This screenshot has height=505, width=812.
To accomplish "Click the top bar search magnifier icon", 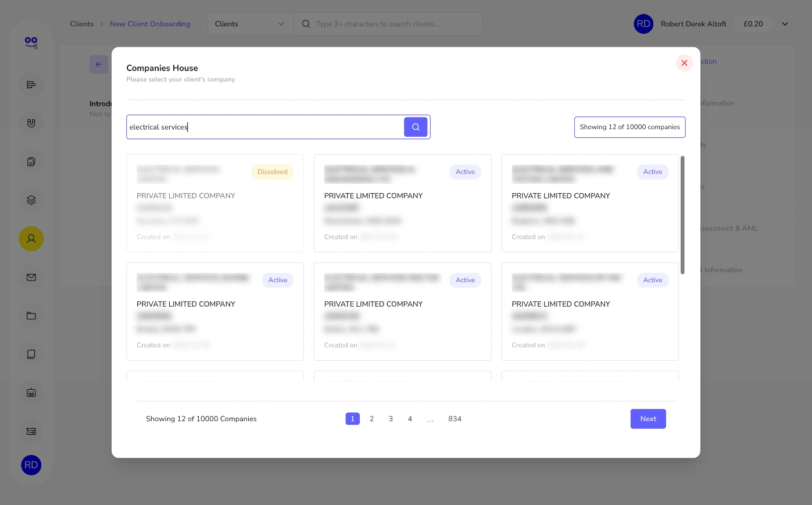I will [x=306, y=24].
